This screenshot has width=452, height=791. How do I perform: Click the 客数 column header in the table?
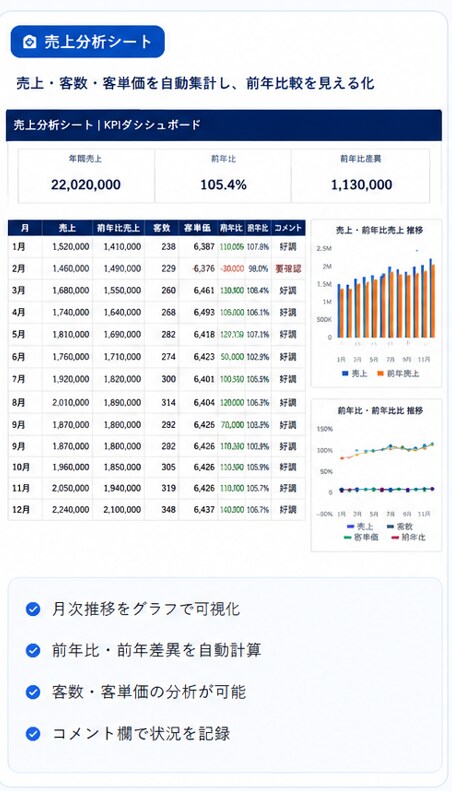pos(161,228)
